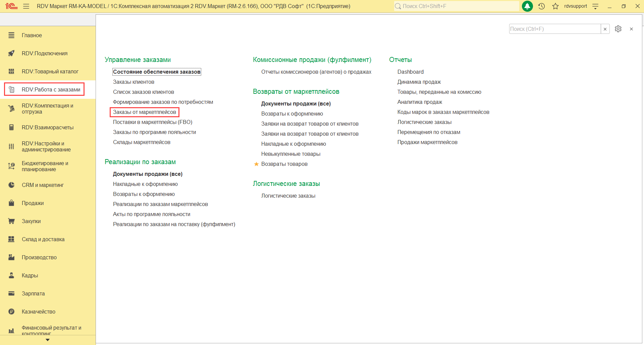Click the Продажи shopping bag icon
Image resolution: width=644 pixels, height=345 pixels.
[x=11, y=203]
